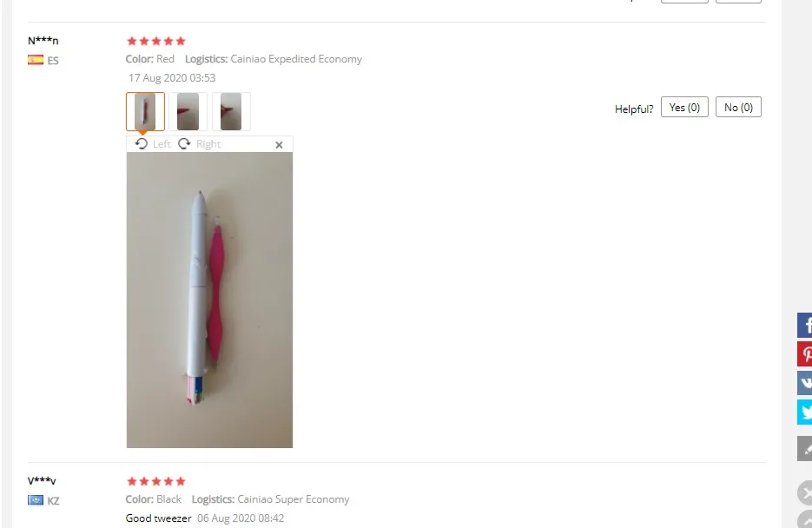812x528 pixels.
Task: Click the gray round X icon at right edge
Action: point(805,492)
